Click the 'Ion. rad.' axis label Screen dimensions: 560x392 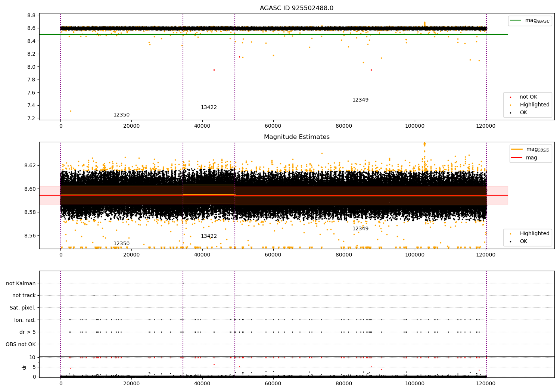pyautogui.click(x=25, y=320)
